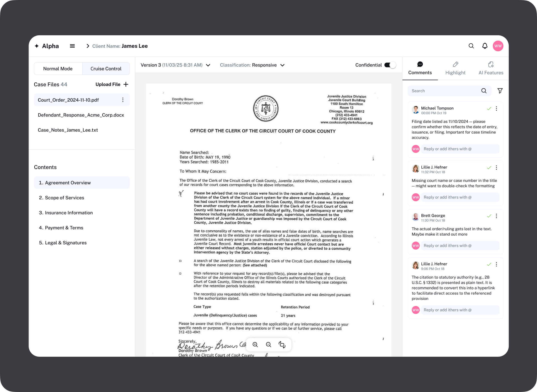
Task: Open the hamburger menu next to Alpha
Action: pyautogui.click(x=72, y=46)
